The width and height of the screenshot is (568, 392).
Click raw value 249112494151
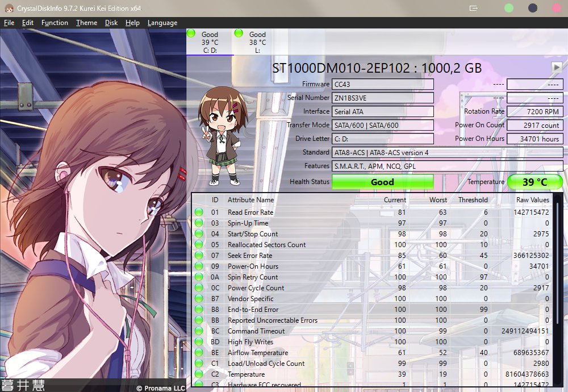(x=525, y=331)
